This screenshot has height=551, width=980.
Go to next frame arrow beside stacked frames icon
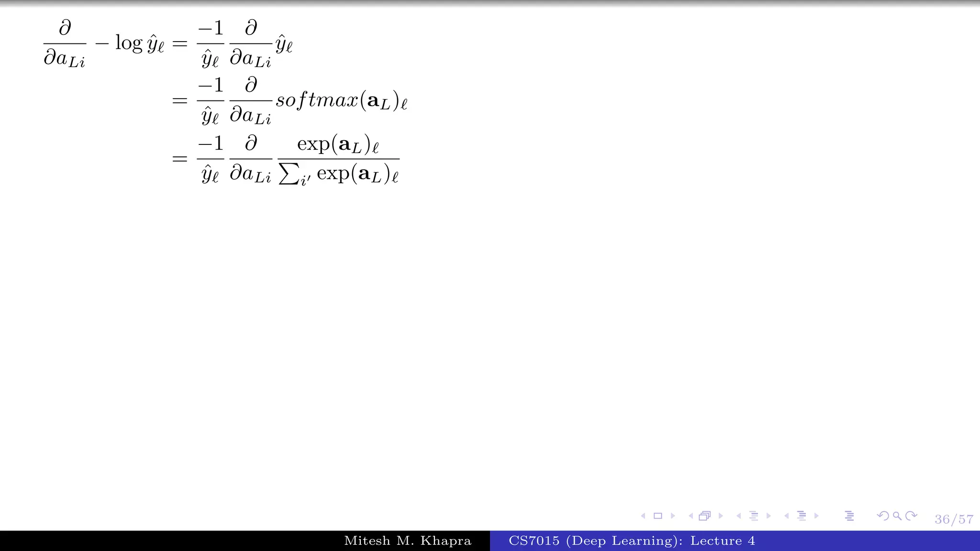point(721,516)
